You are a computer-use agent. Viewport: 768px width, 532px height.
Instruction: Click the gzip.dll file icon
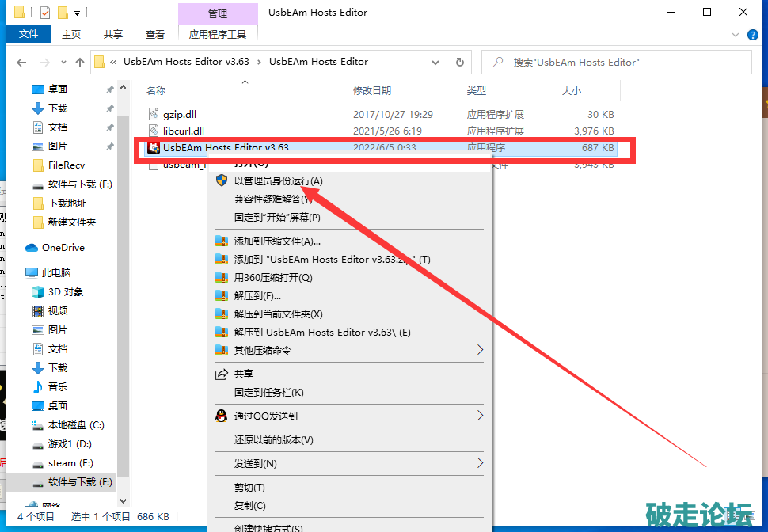[154, 115]
